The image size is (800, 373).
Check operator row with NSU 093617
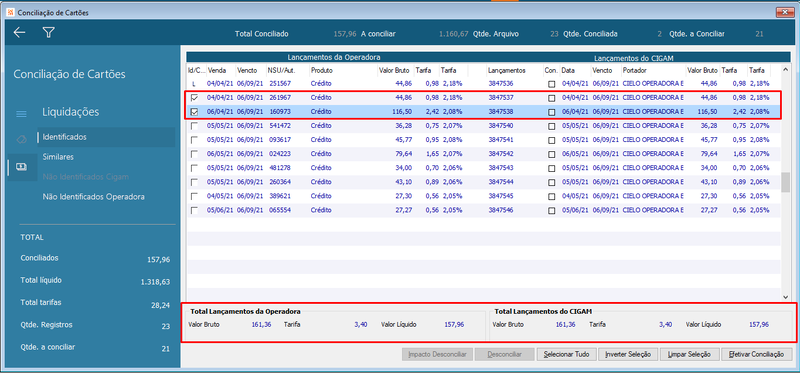point(194,140)
